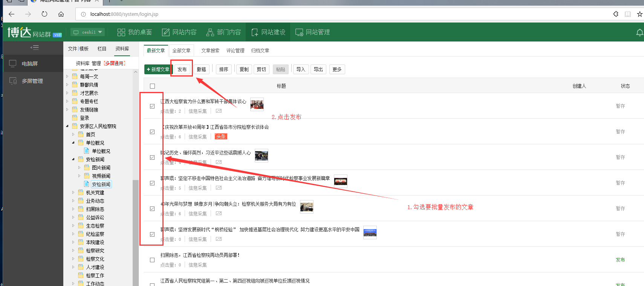Click the 头条 tag on the 庆祝改革开放40周年 article
Image resolution: width=644 pixels, height=286 pixels.
tap(221, 136)
